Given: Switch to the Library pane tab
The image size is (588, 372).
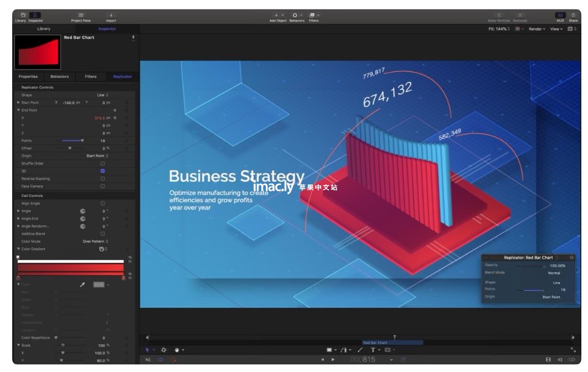Looking at the screenshot, I should [x=44, y=28].
